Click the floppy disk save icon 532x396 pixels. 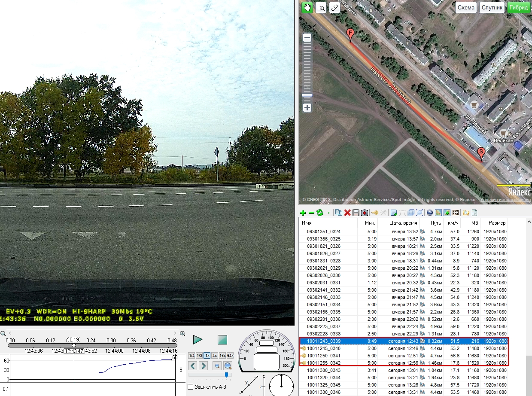(356, 213)
